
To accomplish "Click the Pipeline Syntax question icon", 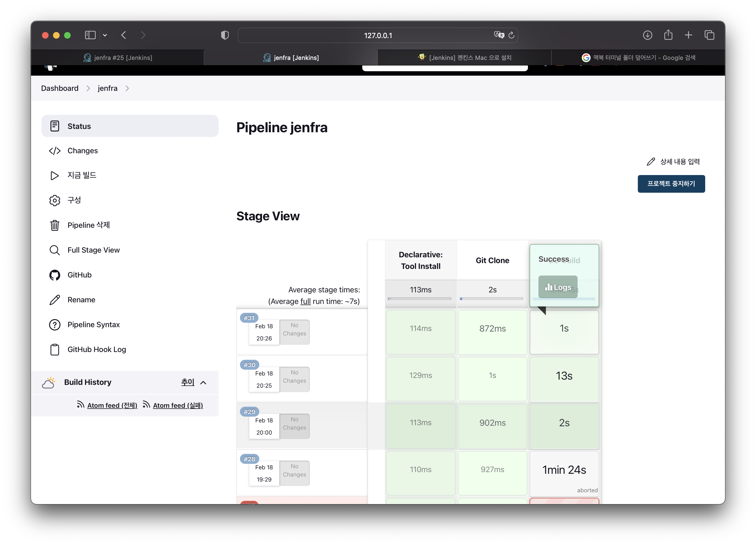I will click(55, 325).
